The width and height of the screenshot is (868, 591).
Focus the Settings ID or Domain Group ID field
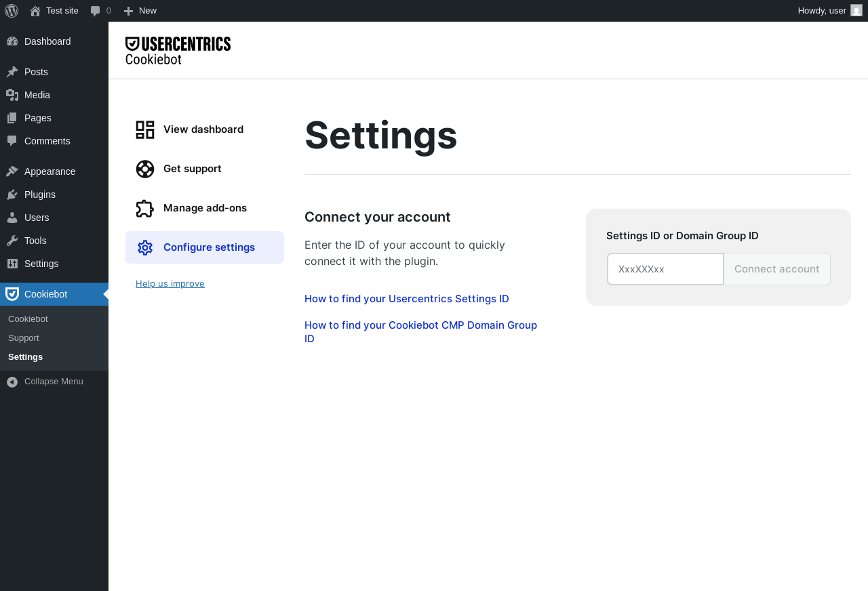(x=665, y=269)
